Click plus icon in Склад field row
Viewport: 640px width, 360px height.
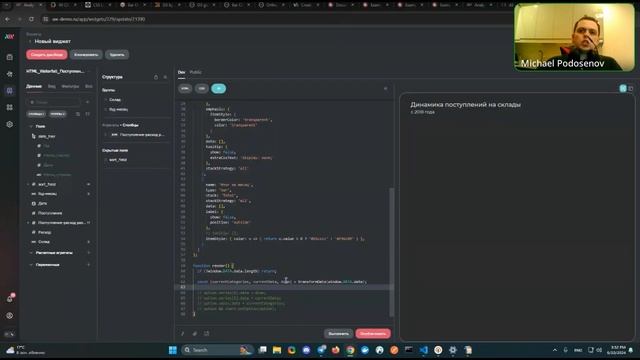click(x=88, y=242)
